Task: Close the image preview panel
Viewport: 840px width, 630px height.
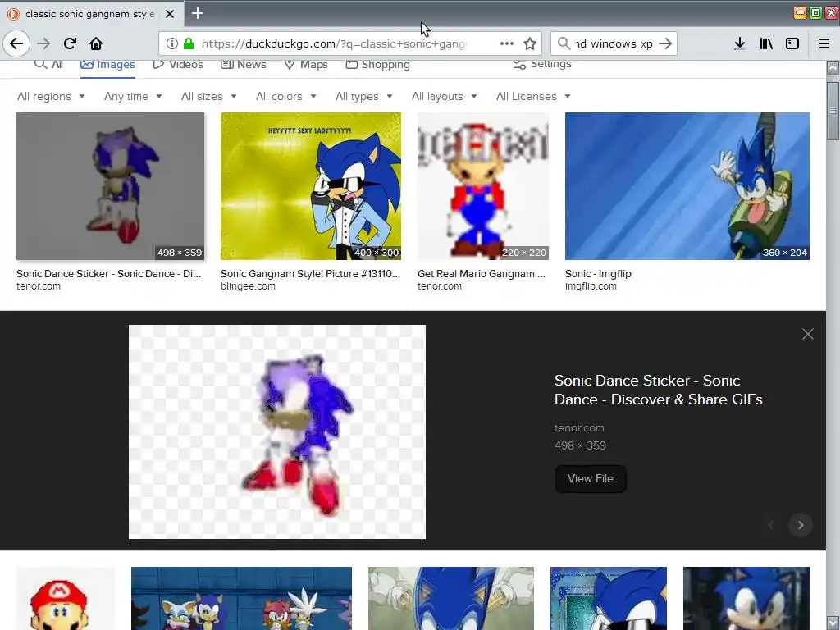Action: click(807, 334)
